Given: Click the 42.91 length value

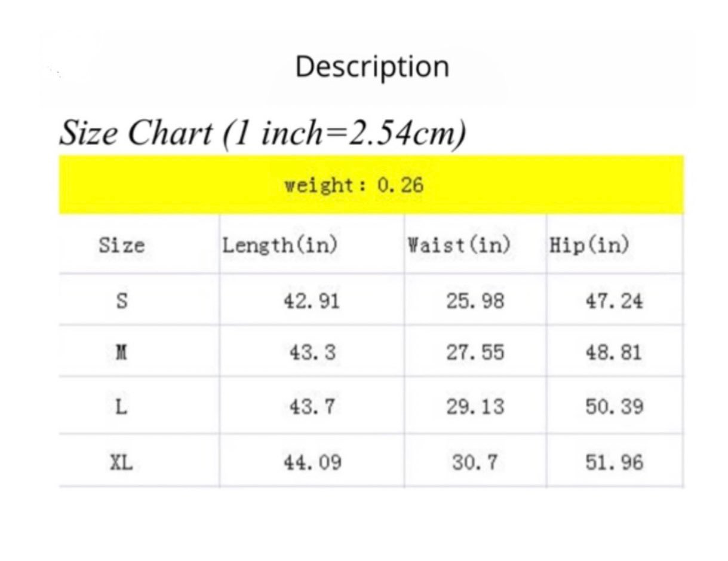Looking at the screenshot, I should tap(312, 301).
